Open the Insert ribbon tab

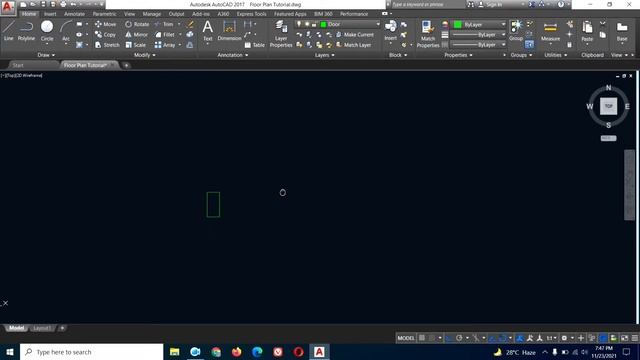tap(50, 14)
